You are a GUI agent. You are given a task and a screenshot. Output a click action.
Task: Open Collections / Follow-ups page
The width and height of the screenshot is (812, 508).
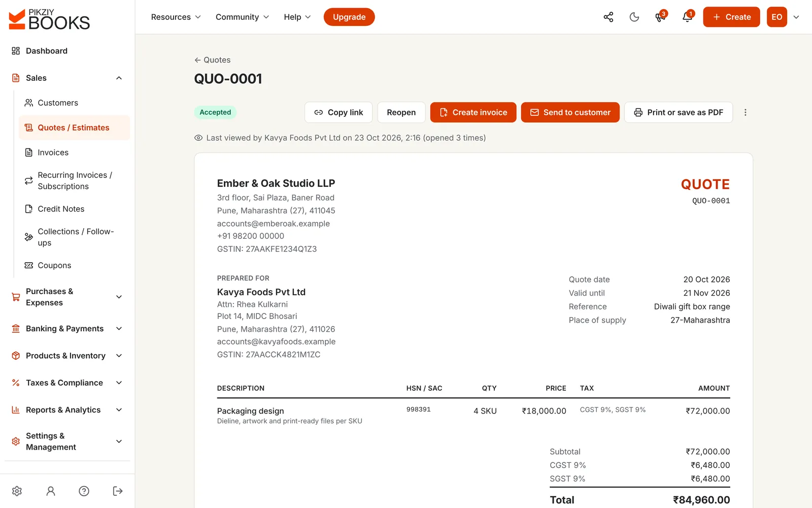click(74, 237)
